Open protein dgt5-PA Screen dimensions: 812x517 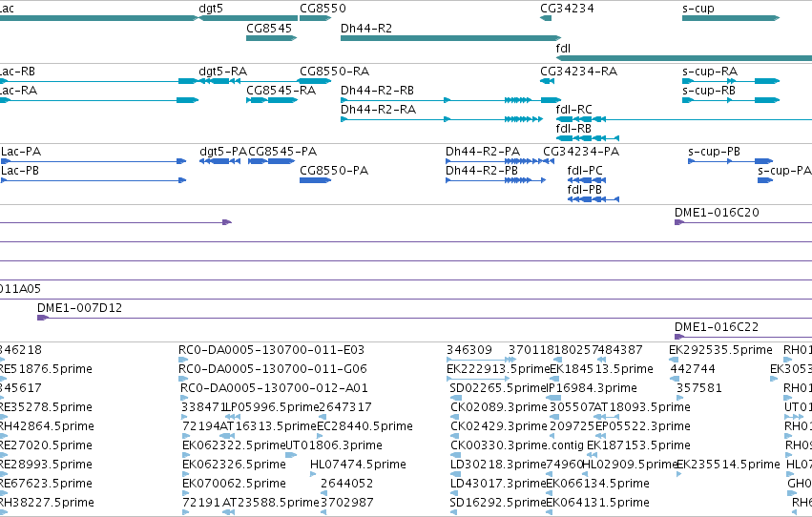pos(223,152)
